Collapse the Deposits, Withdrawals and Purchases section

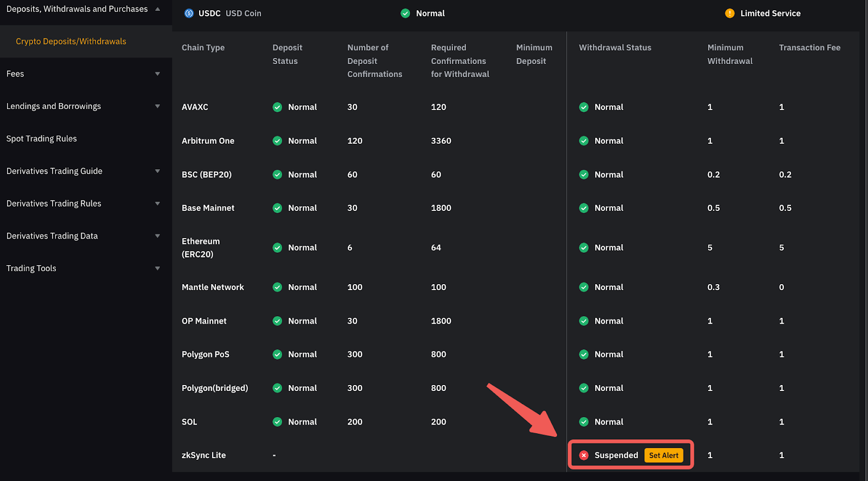coord(157,9)
